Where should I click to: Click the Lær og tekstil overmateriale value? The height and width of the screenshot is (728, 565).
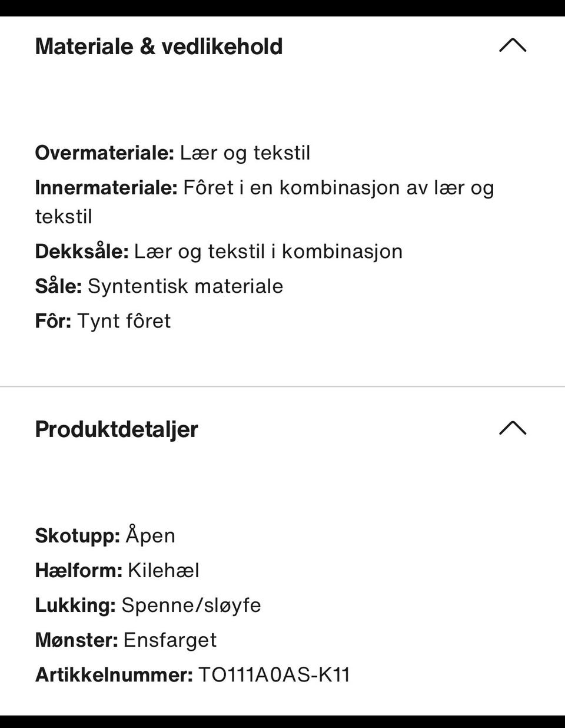(245, 153)
